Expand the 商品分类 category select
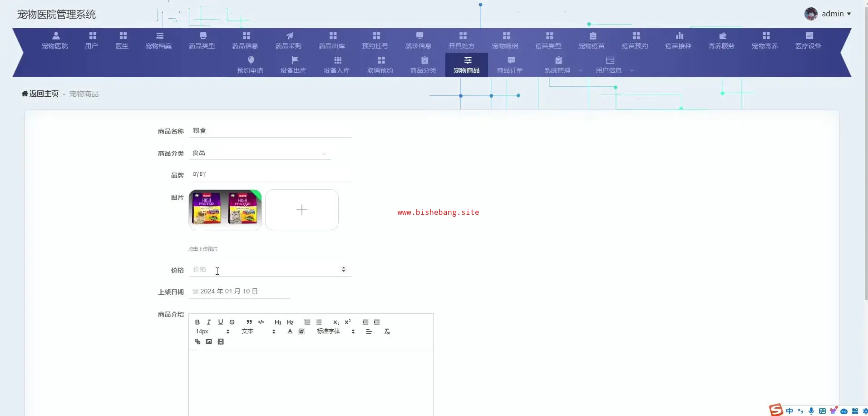Screen dimensions: 868x416 pyautogui.click(x=260, y=153)
